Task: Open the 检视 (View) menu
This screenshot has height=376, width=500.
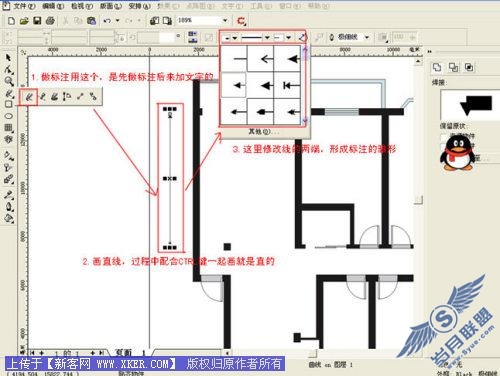Action: 82,6
